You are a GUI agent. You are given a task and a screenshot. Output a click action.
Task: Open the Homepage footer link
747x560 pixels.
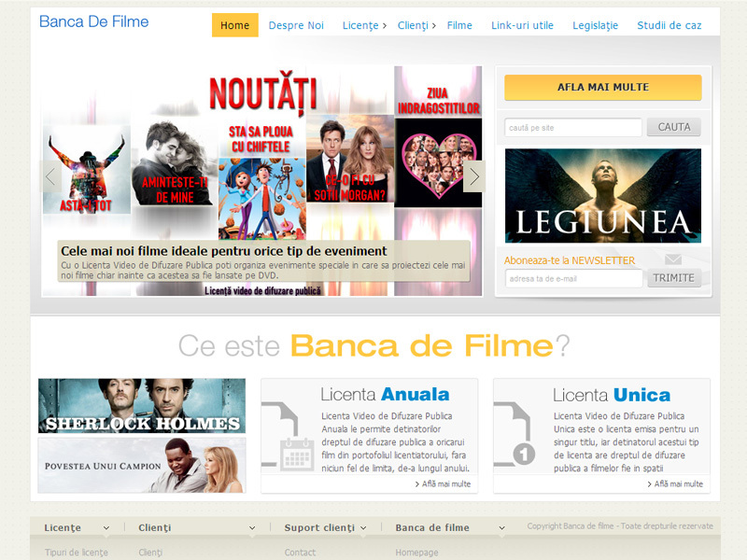click(x=416, y=553)
